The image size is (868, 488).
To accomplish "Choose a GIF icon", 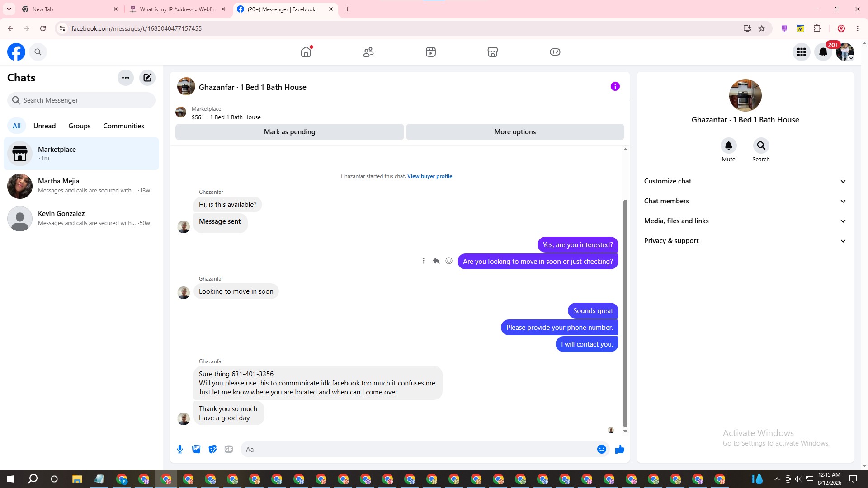I will coord(229,449).
